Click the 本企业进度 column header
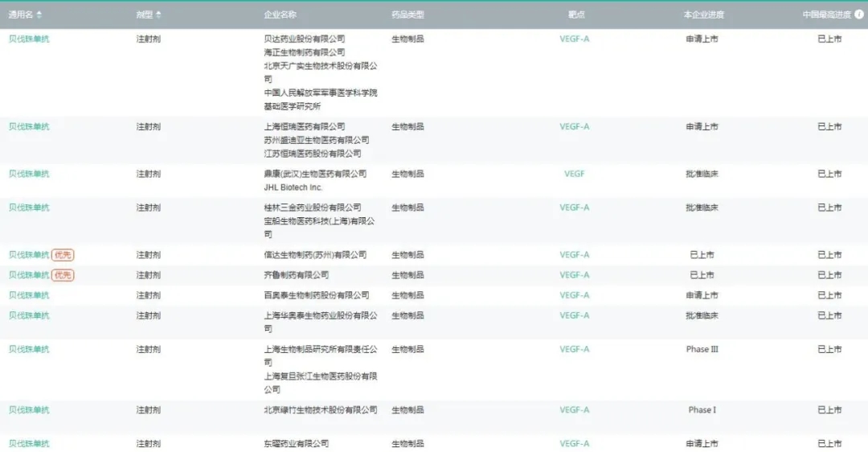 point(703,14)
